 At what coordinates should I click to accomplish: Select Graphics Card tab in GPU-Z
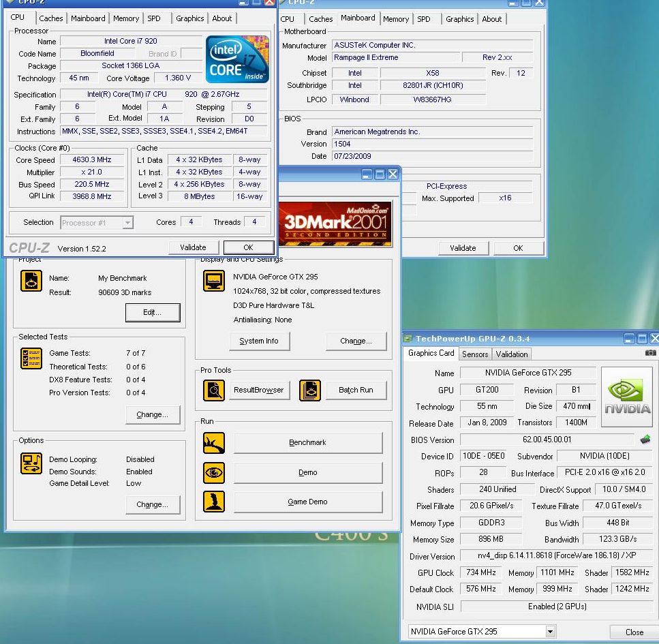pyautogui.click(x=431, y=353)
